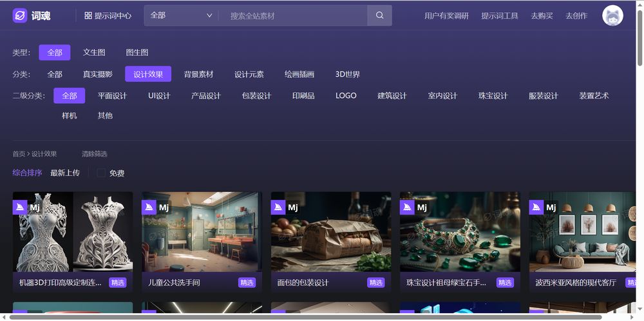Open 提示词工具 link
The height and width of the screenshot is (321, 644).
tap(500, 15)
